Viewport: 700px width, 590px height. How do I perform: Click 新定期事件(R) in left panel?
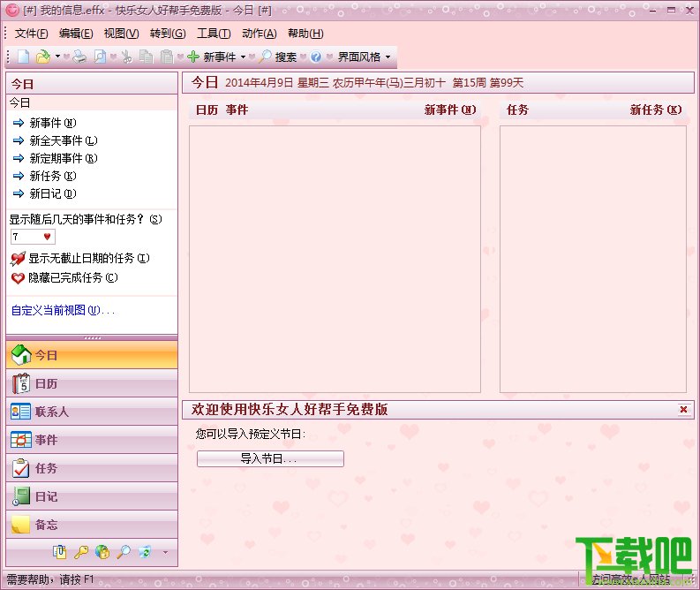click(x=64, y=158)
